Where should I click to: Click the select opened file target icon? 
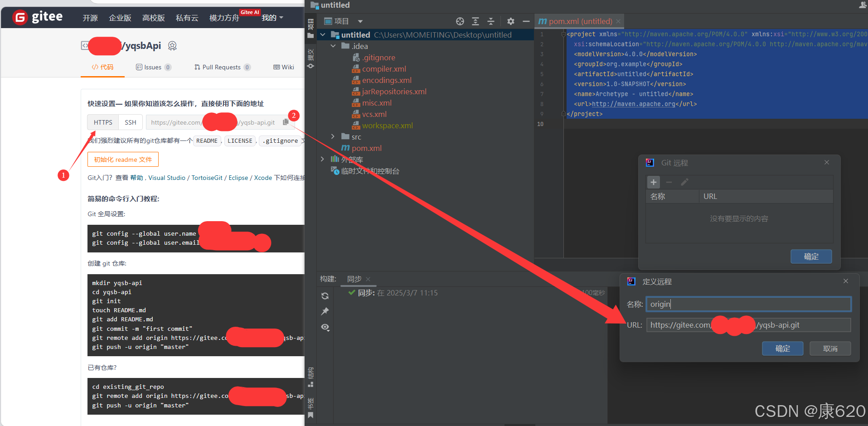pyautogui.click(x=460, y=21)
